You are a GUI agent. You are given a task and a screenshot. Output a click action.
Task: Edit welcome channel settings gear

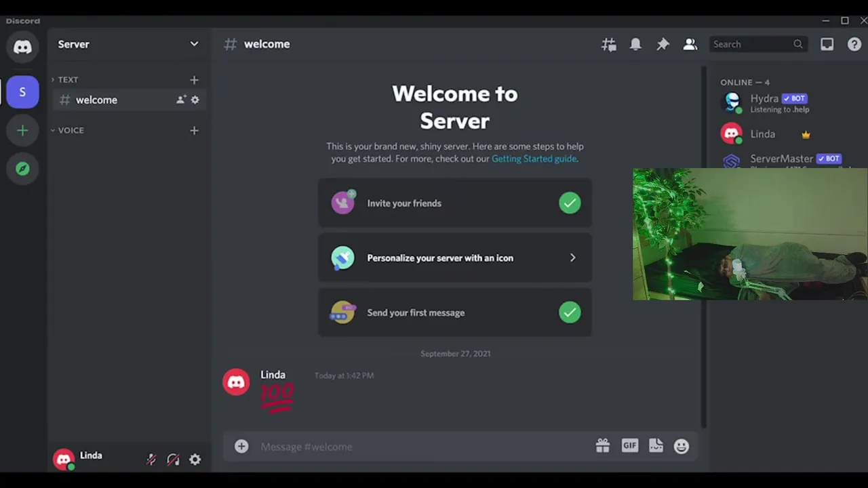pyautogui.click(x=195, y=100)
